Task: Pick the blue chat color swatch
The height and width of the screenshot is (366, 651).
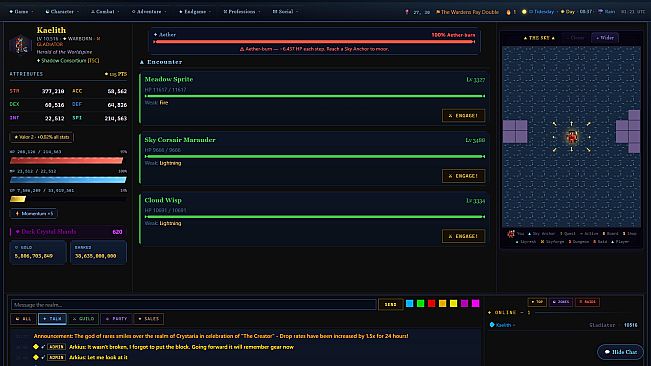Action: pos(409,304)
